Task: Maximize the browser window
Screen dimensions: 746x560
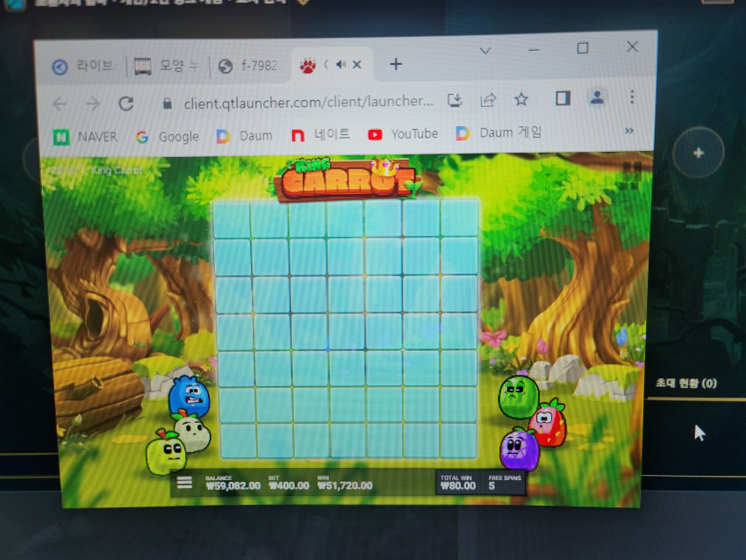Action: [x=583, y=48]
